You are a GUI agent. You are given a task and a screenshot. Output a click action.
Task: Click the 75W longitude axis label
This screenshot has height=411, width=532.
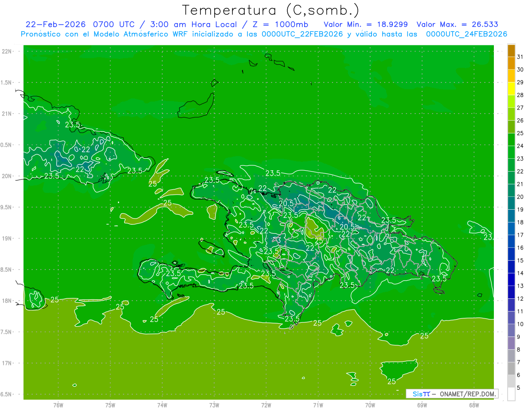110,405
